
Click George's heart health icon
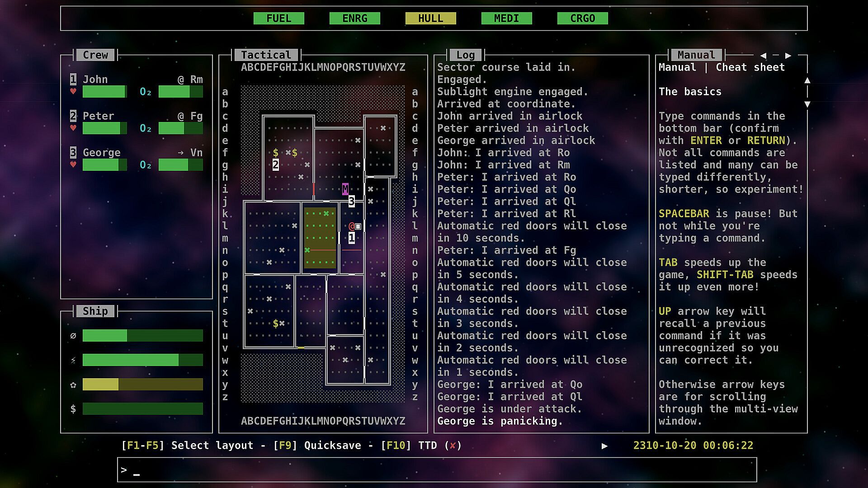(73, 164)
